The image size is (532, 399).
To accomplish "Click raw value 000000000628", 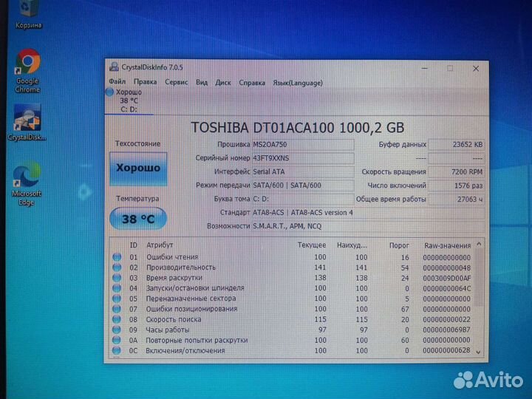I will point(446,350).
